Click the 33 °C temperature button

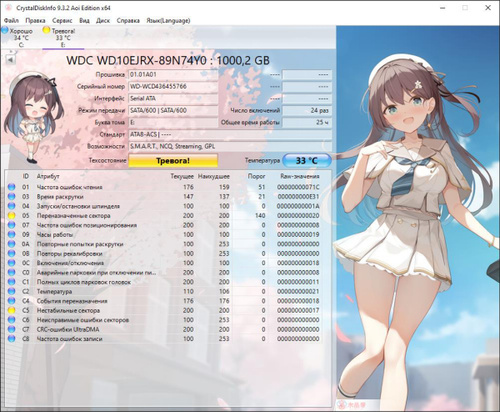tap(307, 161)
